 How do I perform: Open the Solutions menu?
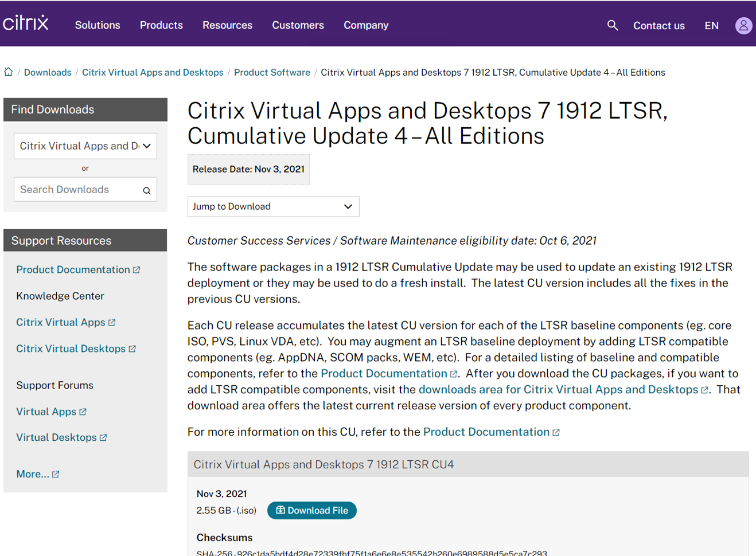pos(98,25)
